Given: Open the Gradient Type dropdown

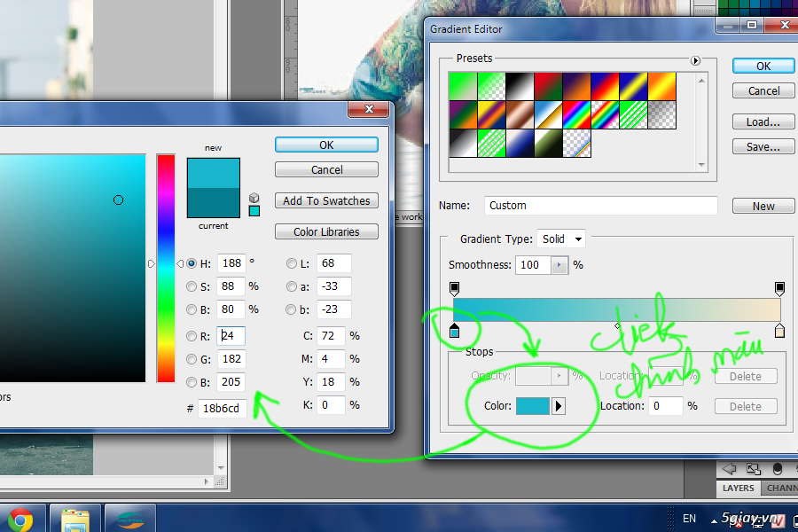Looking at the screenshot, I should [x=562, y=239].
